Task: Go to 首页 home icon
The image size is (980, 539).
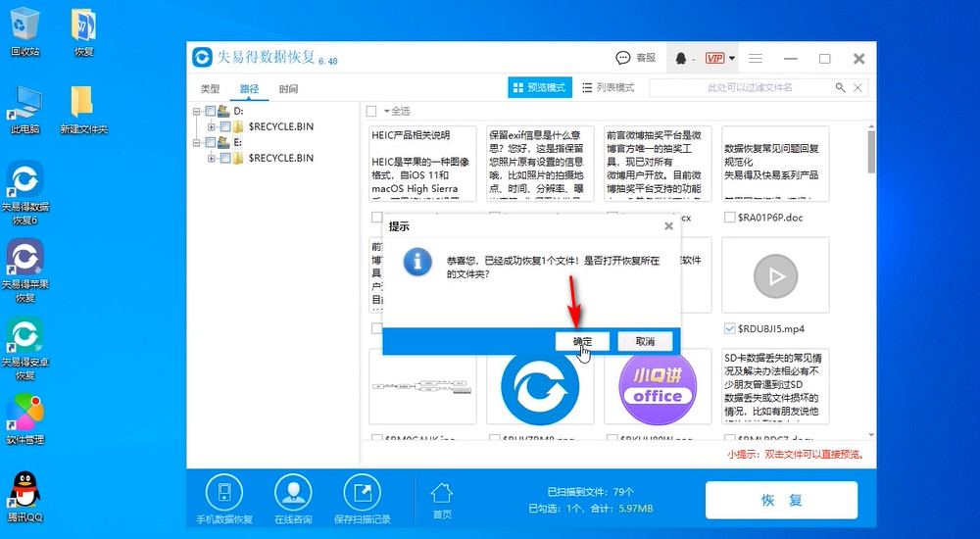Action: (442, 493)
